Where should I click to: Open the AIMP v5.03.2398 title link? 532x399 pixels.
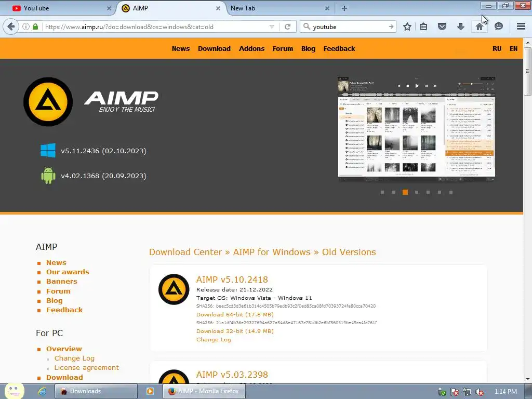(x=232, y=374)
